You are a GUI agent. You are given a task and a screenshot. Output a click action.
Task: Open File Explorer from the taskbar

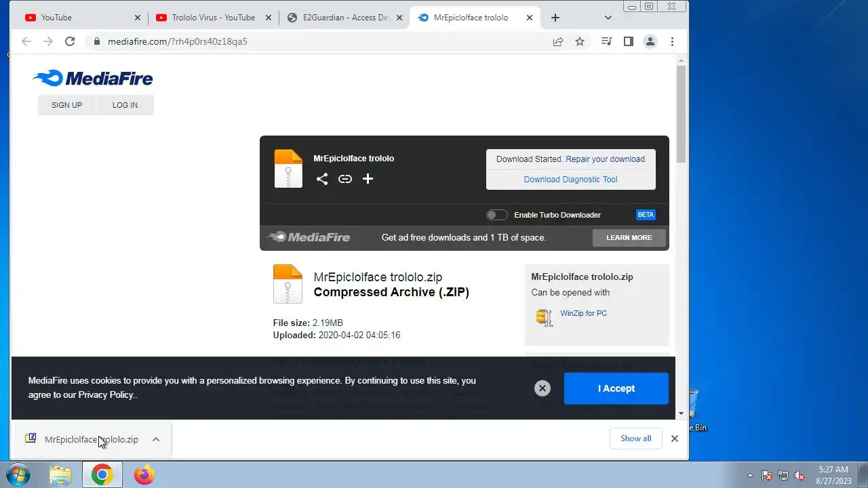[x=60, y=474]
